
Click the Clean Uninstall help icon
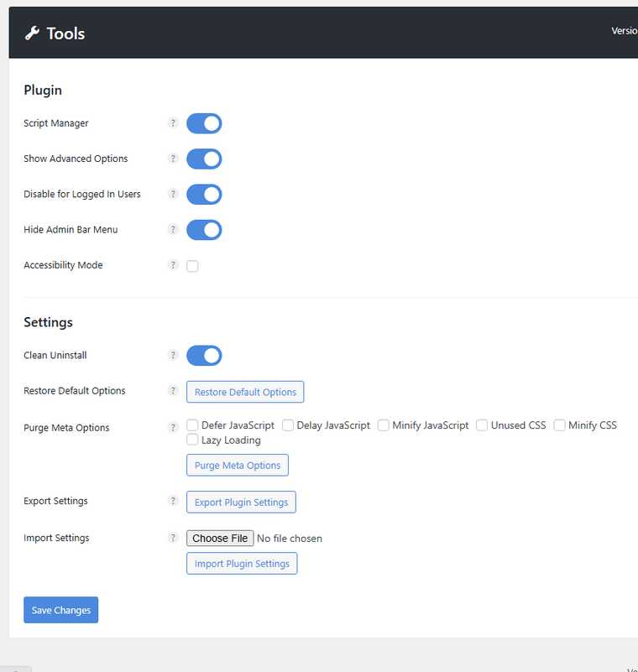coord(173,355)
